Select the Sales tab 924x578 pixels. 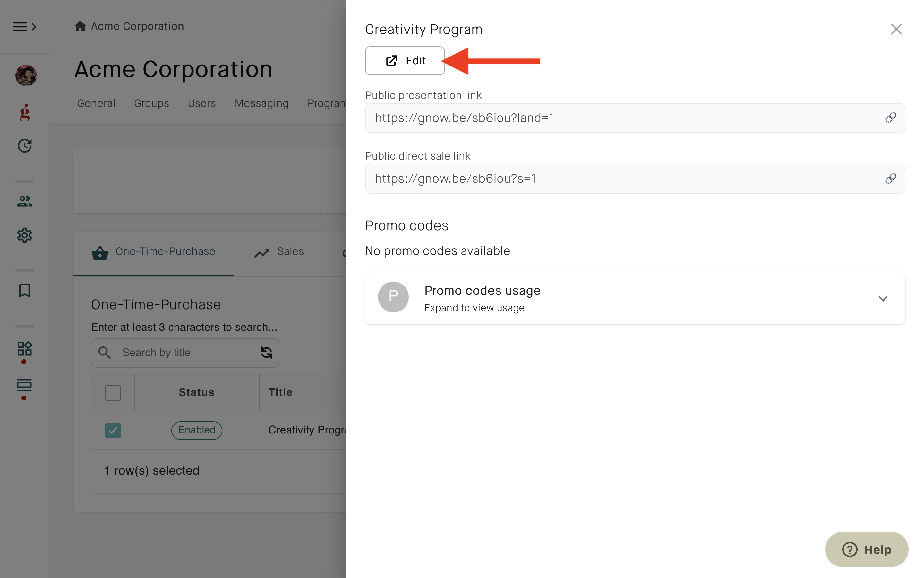tap(279, 252)
